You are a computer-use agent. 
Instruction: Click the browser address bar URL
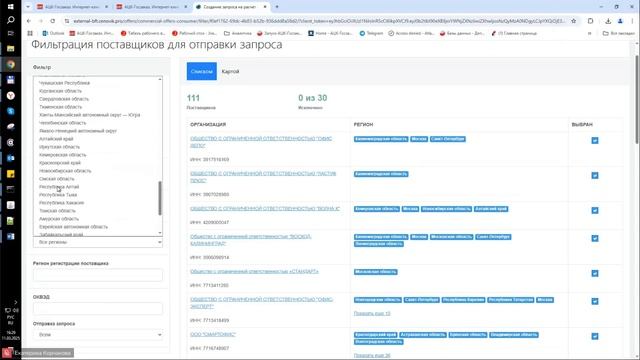click(319, 21)
